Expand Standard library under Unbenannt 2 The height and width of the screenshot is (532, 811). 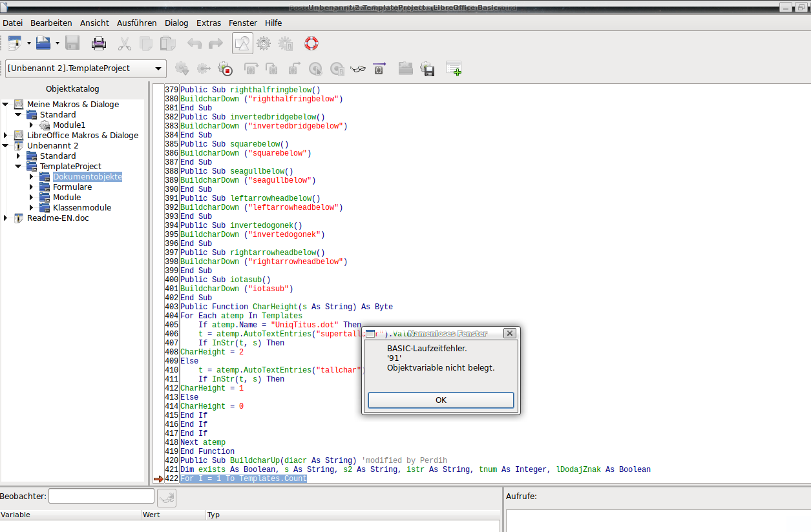click(x=18, y=156)
